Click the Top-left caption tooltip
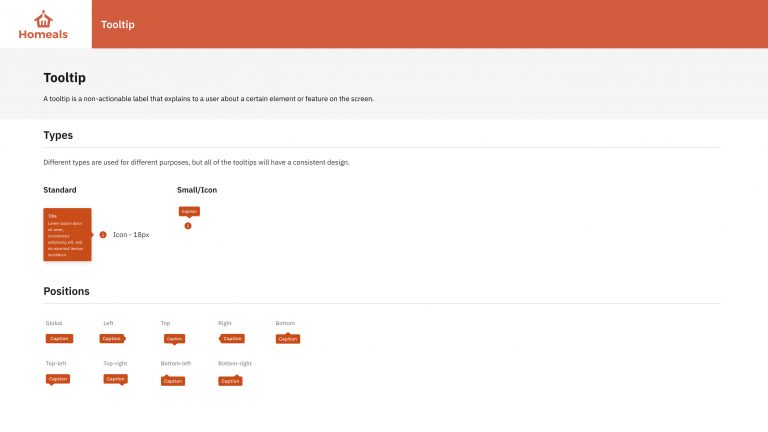This screenshot has width=768, height=432. click(x=58, y=379)
